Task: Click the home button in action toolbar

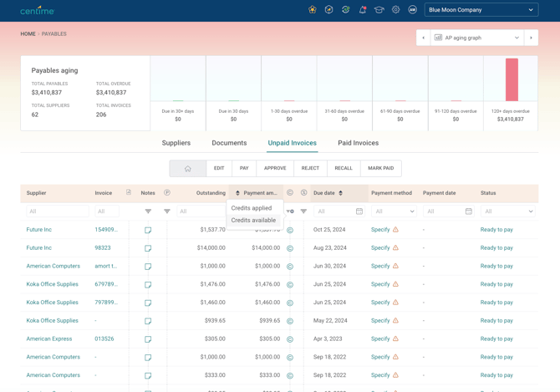Action: pos(188,168)
